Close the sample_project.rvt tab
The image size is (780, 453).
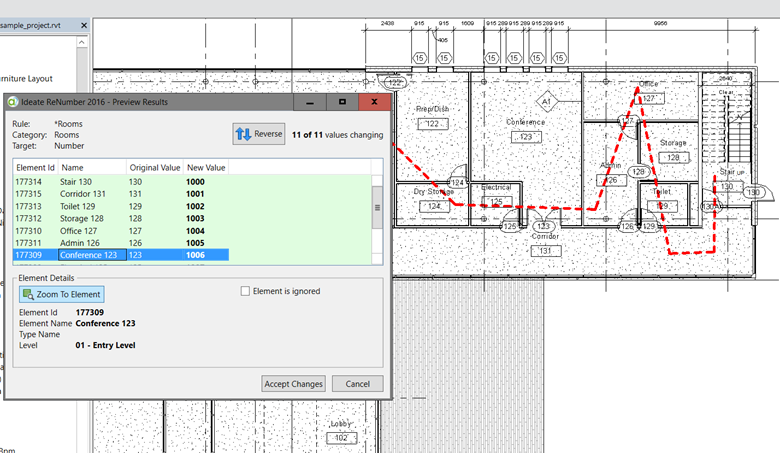[84, 25]
